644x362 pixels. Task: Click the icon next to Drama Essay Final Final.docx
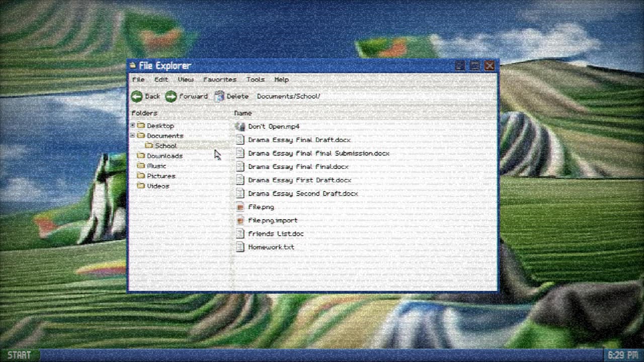[x=240, y=166]
